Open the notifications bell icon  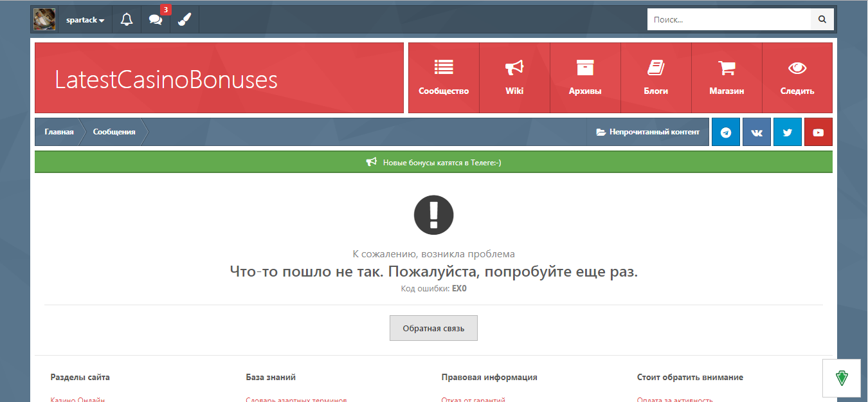click(127, 20)
